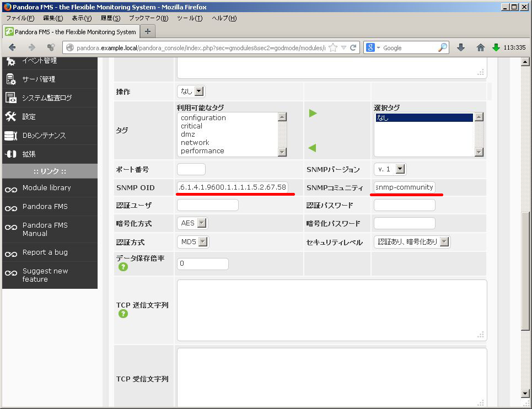
Task: Click the 認証パスワード input field
Action: [x=405, y=205]
